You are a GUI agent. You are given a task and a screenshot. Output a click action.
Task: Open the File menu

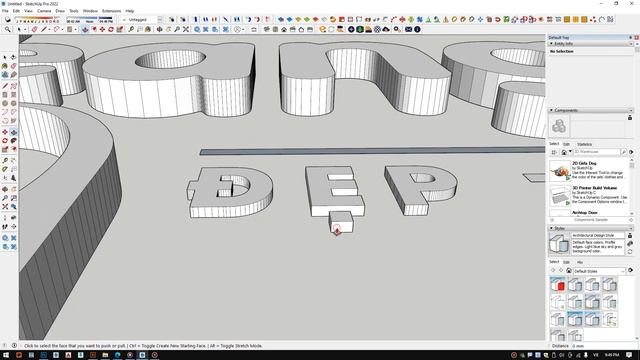coord(5,11)
